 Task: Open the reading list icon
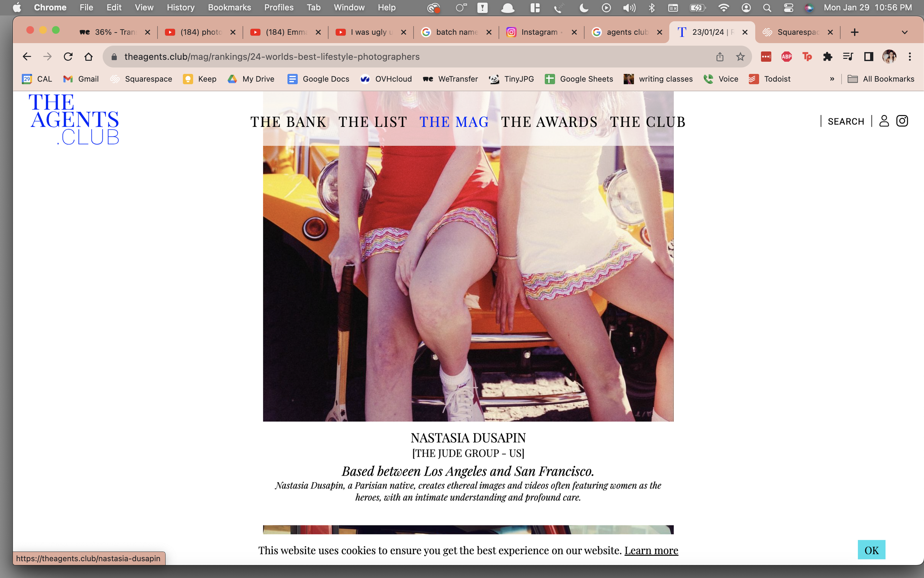[x=848, y=56]
